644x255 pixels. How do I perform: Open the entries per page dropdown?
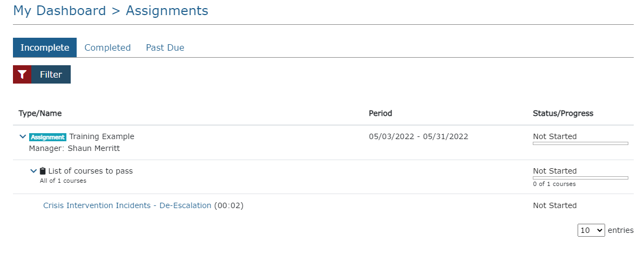coord(591,230)
